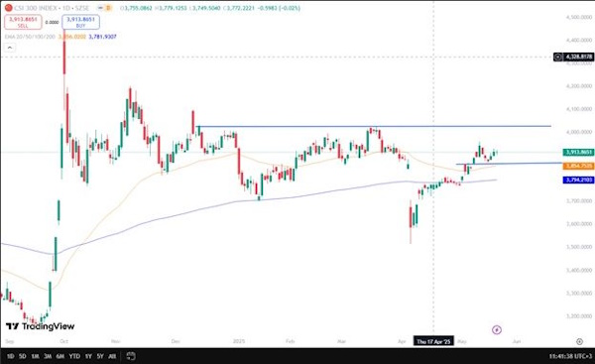This screenshot has height=364, width=595.
Task: Select the 5Y time range
Action: coord(100,356)
